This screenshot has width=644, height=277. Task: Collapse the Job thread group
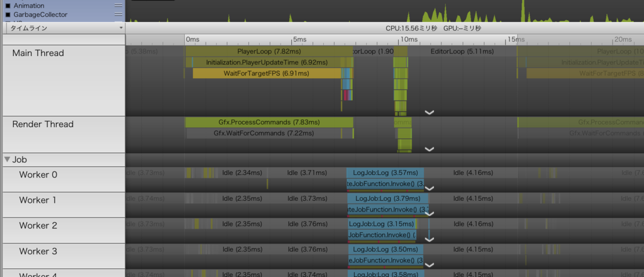7,159
